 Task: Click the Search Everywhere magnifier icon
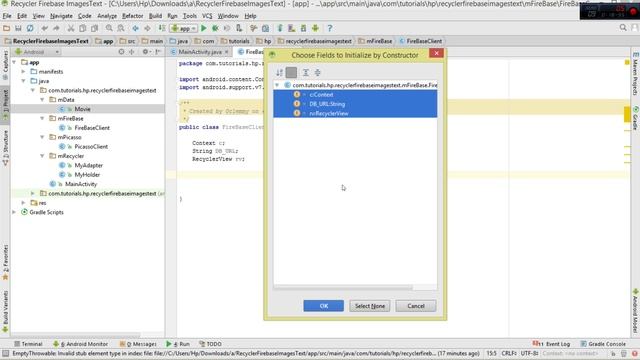pos(623,28)
